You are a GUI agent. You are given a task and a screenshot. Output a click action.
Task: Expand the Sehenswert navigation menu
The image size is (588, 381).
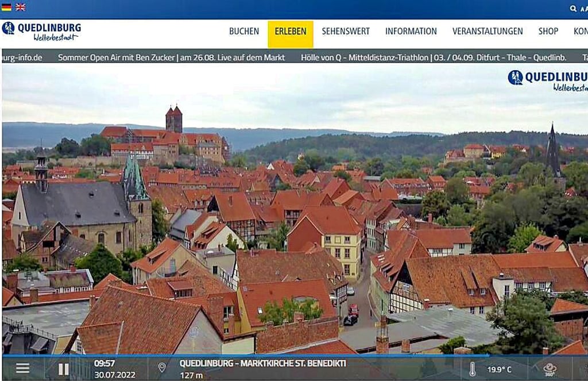[x=346, y=32]
